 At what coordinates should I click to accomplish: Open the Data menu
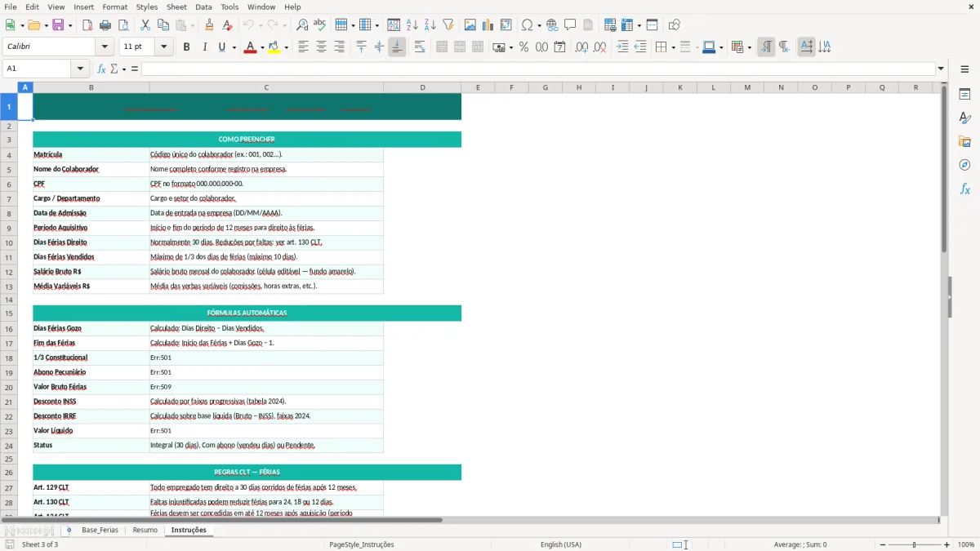(203, 7)
